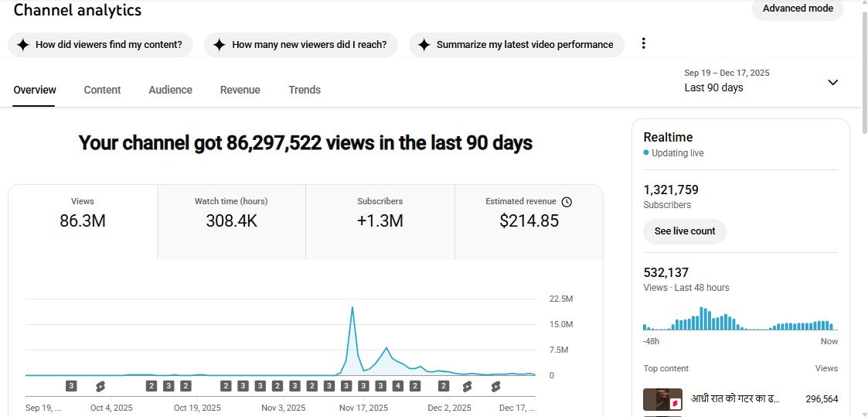Go to the Trends tab
This screenshot has height=417, width=868.
305,90
